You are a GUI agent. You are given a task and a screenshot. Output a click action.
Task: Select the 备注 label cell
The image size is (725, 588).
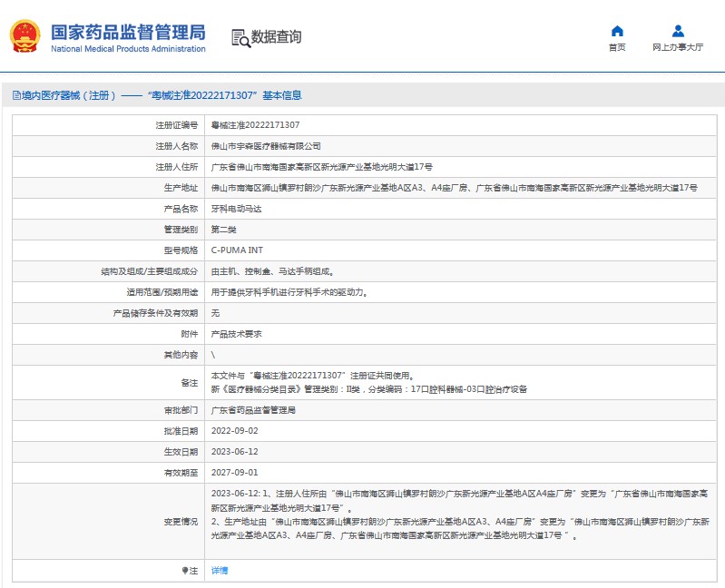[109, 383]
